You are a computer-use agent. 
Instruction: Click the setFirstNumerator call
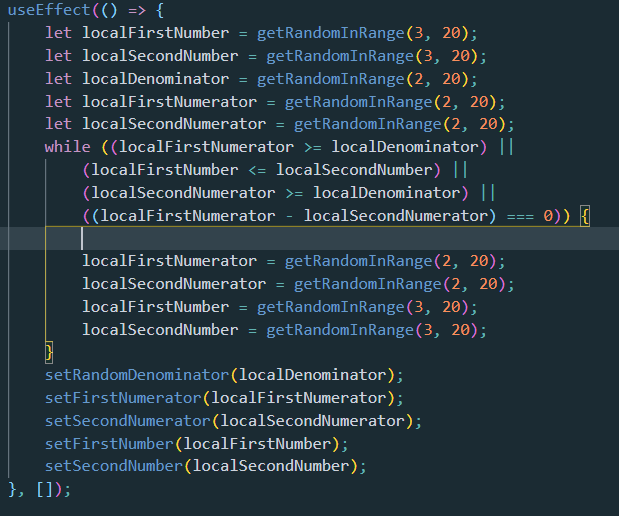click(x=123, y=398)
